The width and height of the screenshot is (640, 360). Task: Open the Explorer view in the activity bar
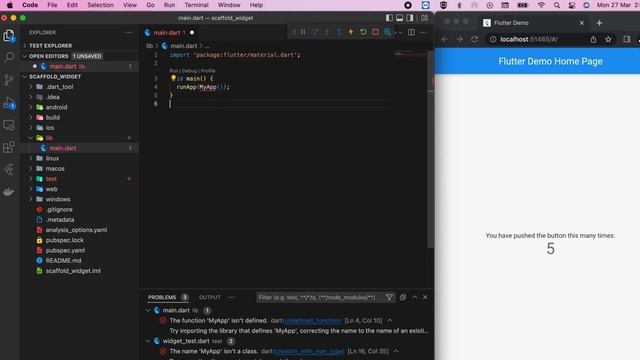(x=9, y=36)
